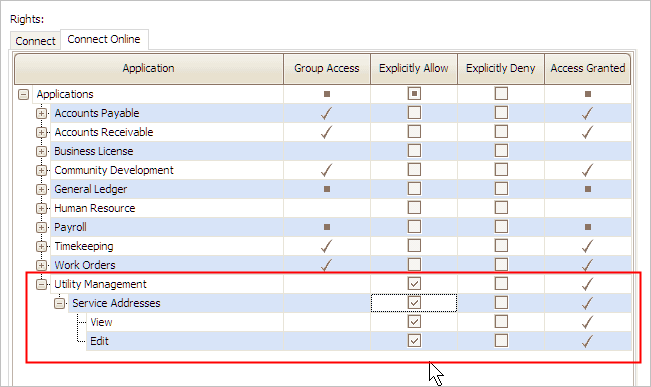Uncheck Explicitly Allow for Edit
The height and width of the screenshot is (387, 651).
pyautogui.click(x=414, y=341)
